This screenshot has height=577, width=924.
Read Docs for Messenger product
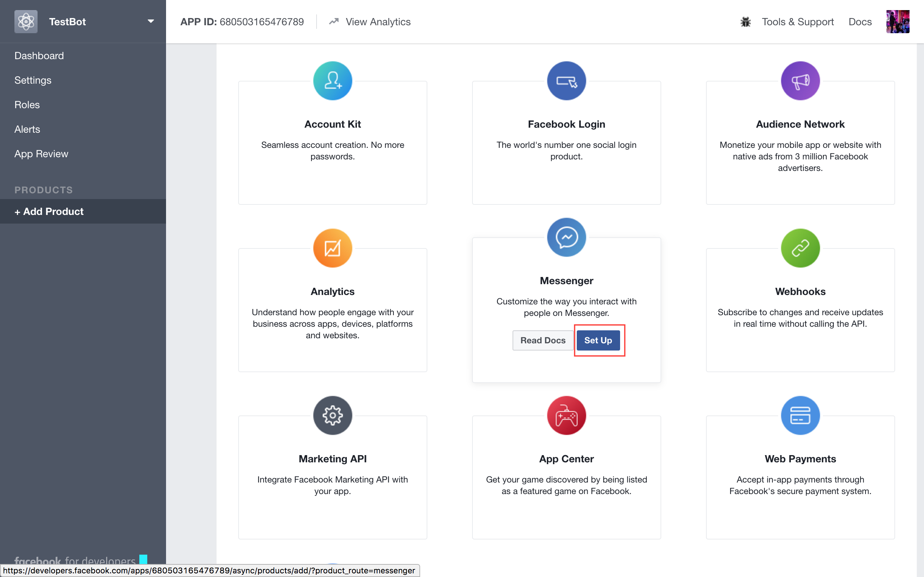pyautogui.click(x=543, y=340)
